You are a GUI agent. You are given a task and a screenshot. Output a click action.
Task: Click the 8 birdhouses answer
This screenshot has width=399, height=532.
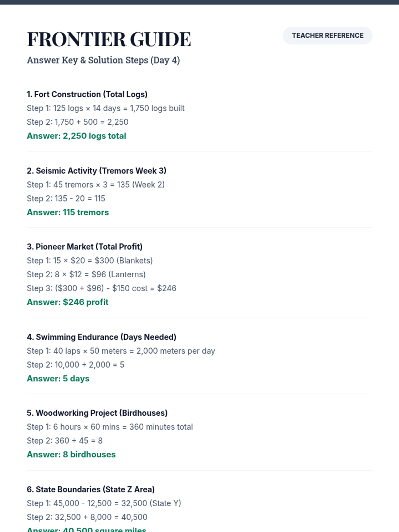71,455
